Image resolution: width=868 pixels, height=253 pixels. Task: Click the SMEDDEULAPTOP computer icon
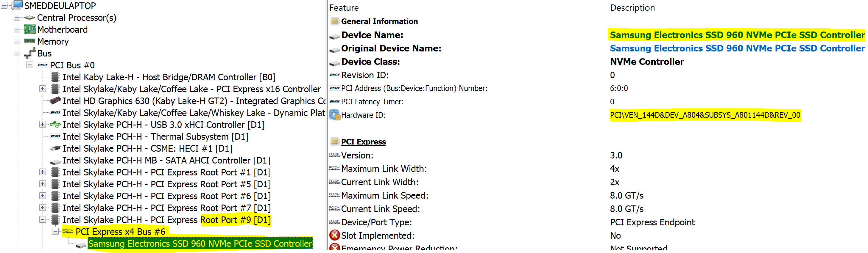pos(17,5)
